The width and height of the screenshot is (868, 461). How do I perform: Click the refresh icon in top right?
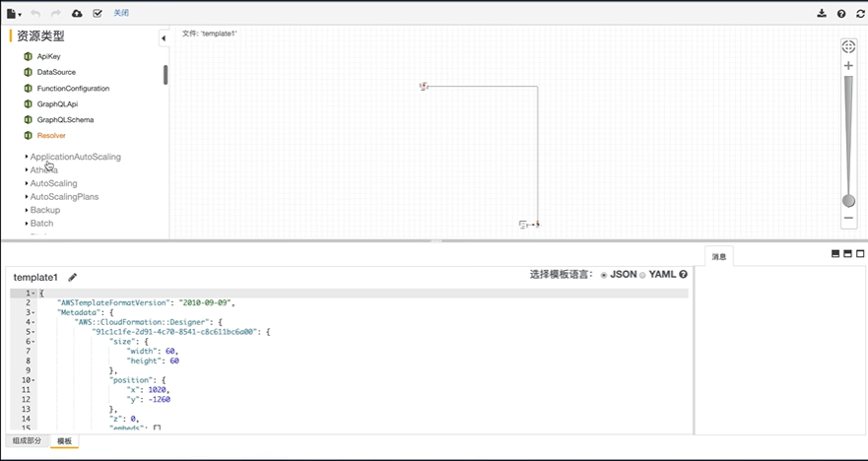point(860,14)
